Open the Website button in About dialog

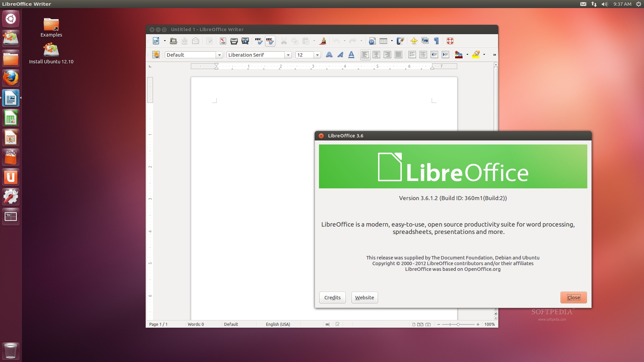[x=364, y=297]
